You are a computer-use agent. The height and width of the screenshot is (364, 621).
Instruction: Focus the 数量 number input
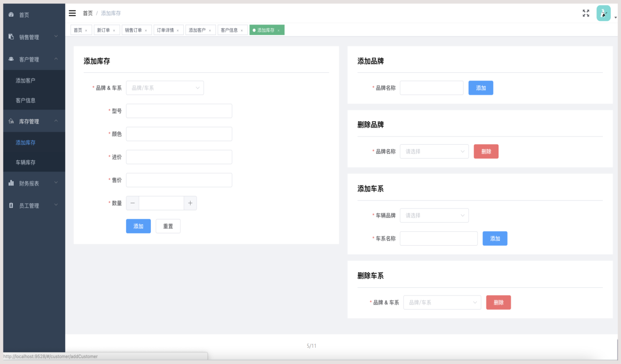pos(161,203)
